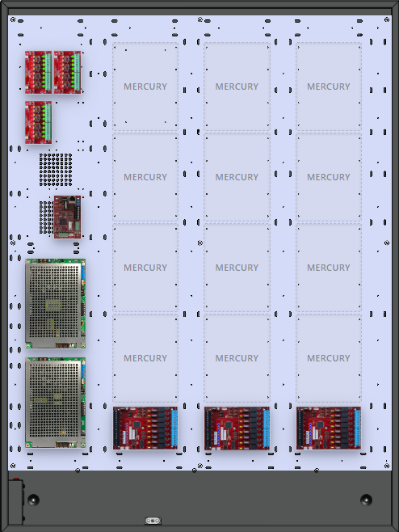Image resolution: width=399 pixels, height=532 pixels.
Task: Select the lower caged power supply
Action: 55,403
